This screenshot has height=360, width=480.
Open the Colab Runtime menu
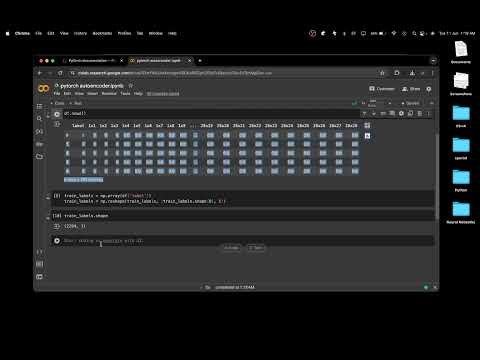(109, 94)
